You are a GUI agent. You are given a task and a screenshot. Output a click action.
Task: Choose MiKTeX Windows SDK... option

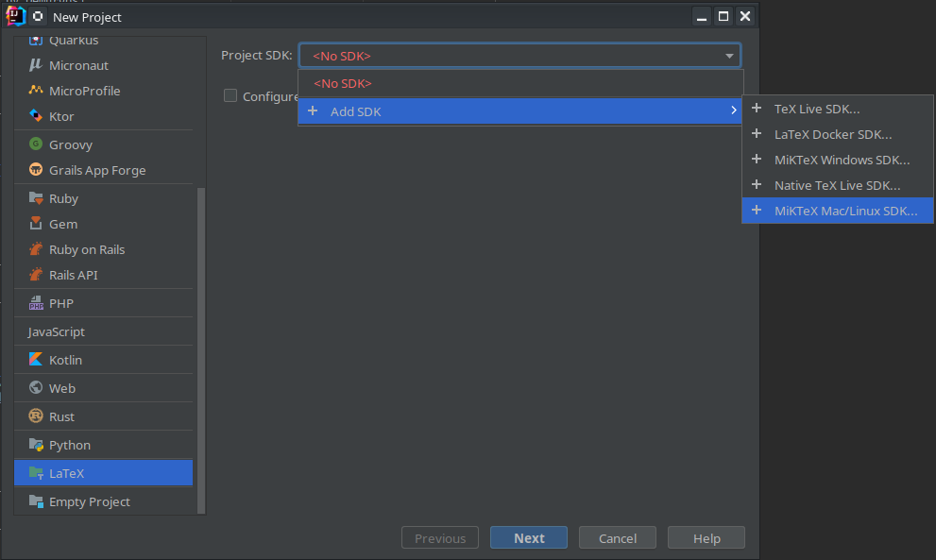tap(838, 160)
